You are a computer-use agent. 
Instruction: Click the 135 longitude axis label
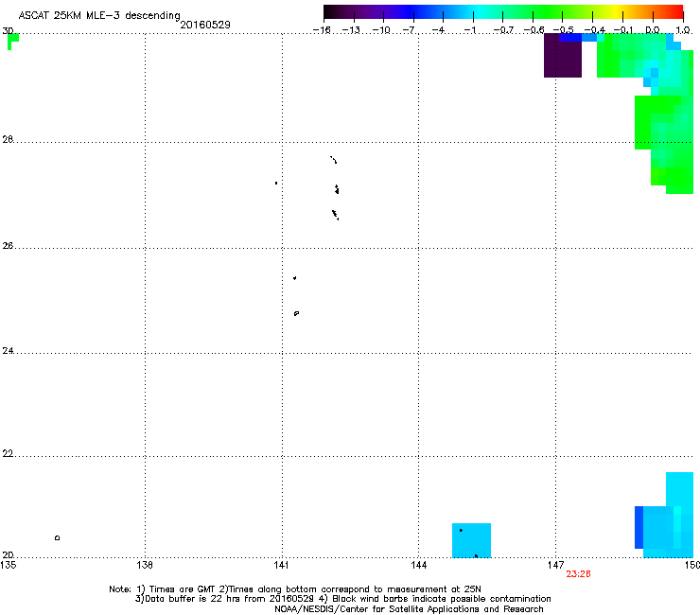coord(9,565)
